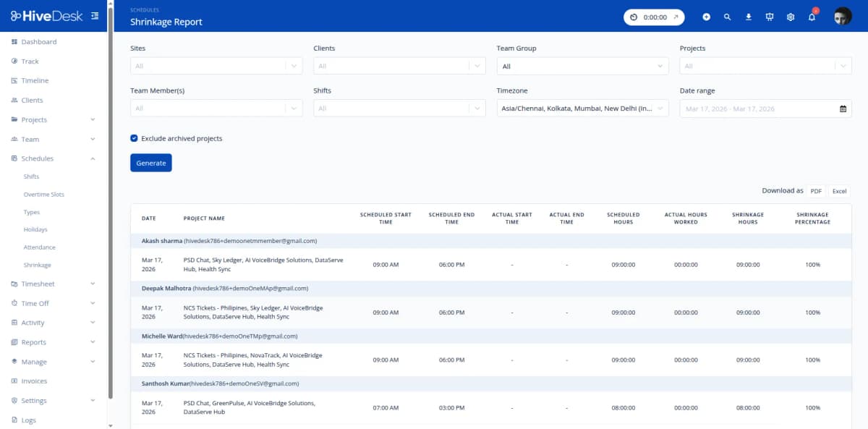Image resolution: width=868 pixels, height=429 pixels.
Task: Click the calendar icon in Date range
Action: point(843,109)
